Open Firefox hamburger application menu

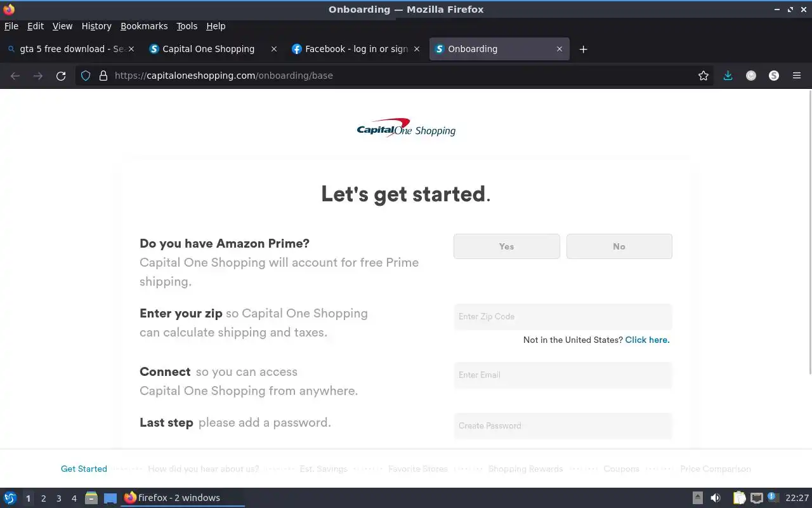797,76
